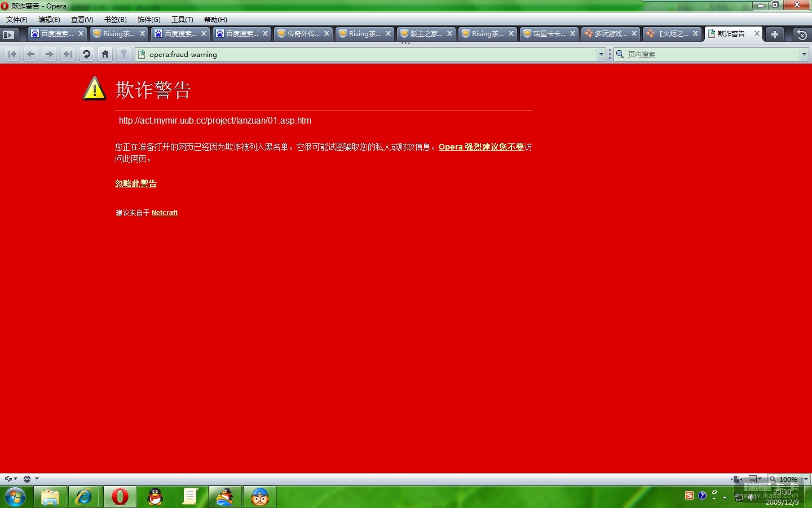Open the 文件(F) menu
This screenshot has height=508, width=812.
tap(17, 20)
